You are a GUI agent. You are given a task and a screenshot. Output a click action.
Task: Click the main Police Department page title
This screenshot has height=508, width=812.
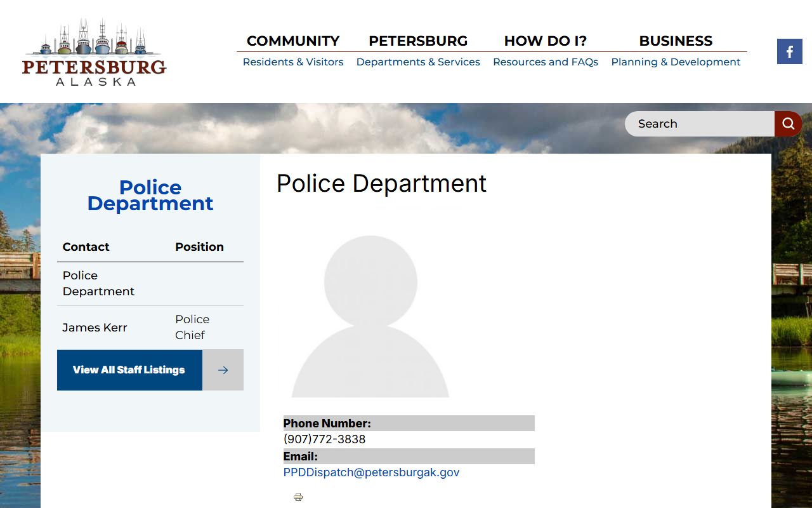(x=381, y=184)
